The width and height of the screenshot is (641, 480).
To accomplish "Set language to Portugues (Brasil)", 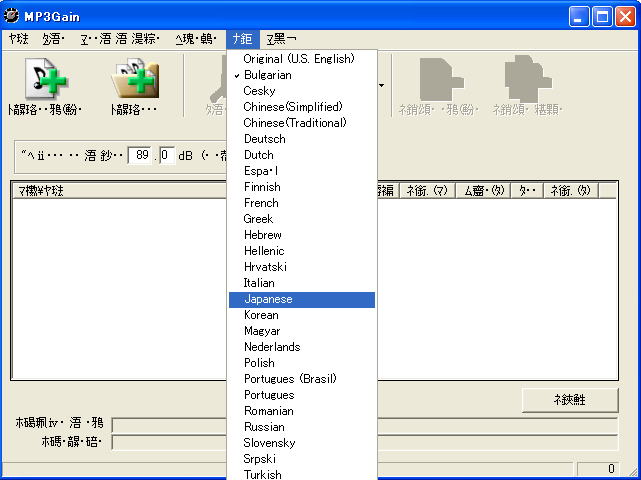I will (302, 379).
